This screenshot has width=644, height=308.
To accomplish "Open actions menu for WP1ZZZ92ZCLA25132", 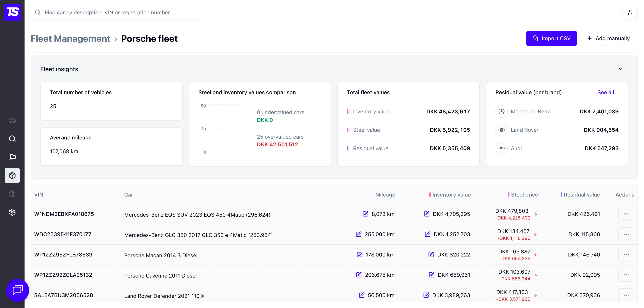I will pyautogui.click(x=626, y=275).
